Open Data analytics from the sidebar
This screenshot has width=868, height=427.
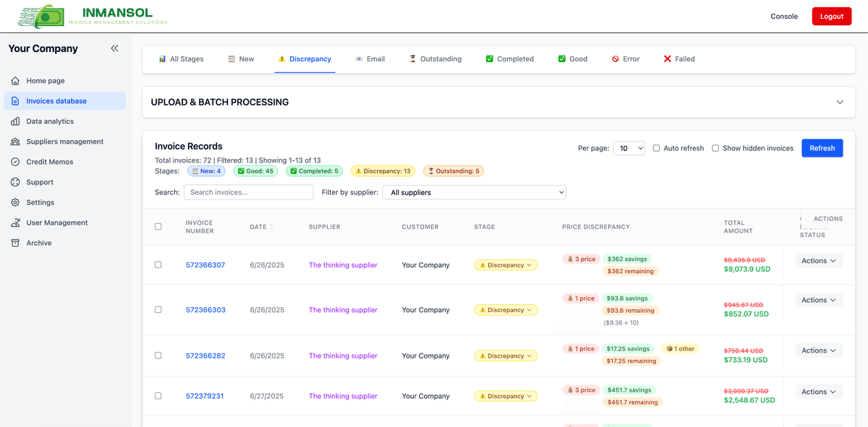tap(16, 121)
